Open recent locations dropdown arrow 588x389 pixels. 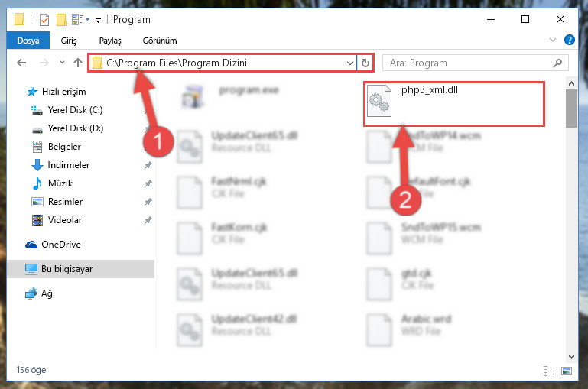tap(62, 63)
